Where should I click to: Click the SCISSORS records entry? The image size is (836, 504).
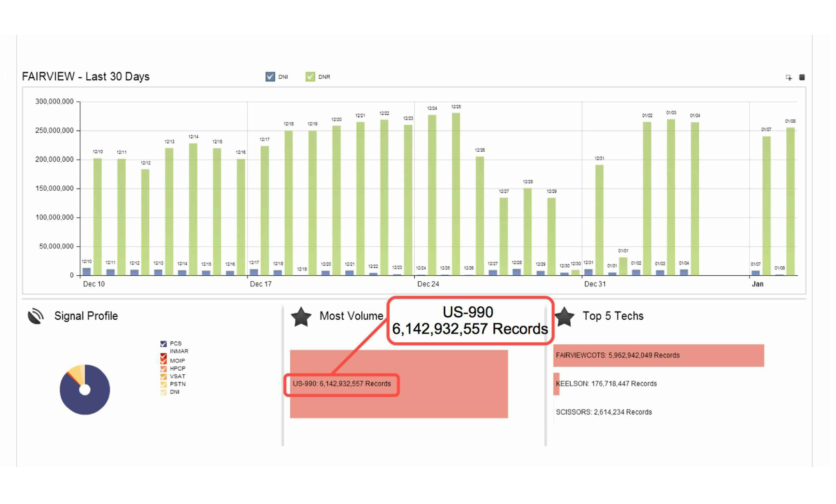click(x=604, y=412)
